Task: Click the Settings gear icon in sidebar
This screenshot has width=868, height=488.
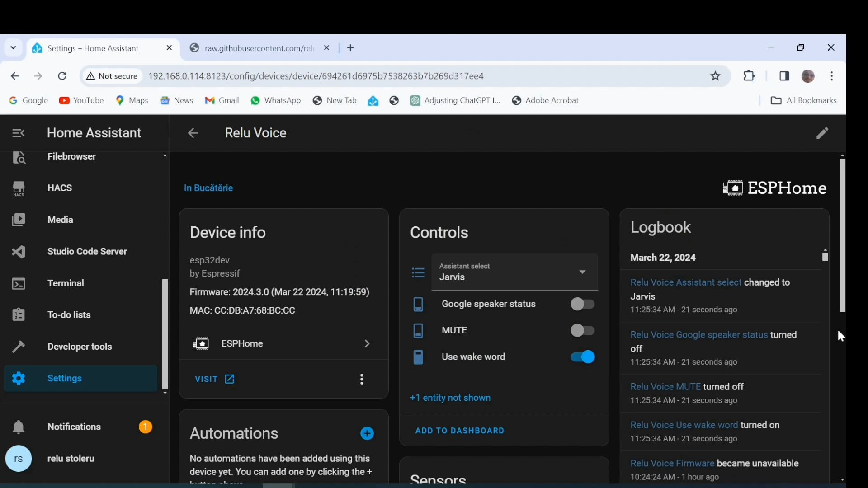Action: click(19, 378)
